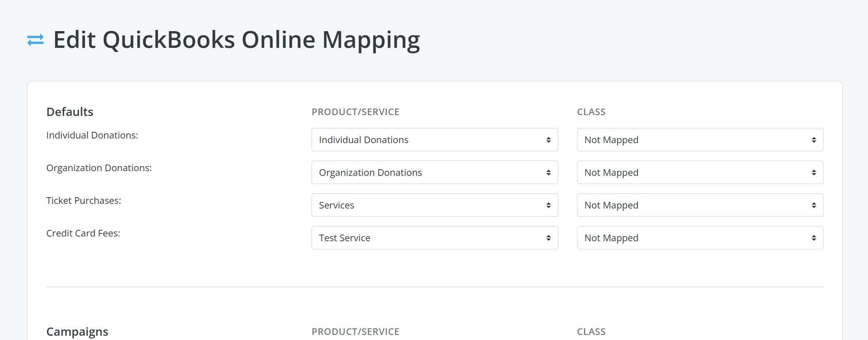Open class dropdown for Credit Card Fees row
Viewport: 868px width, 340px height.
(700, 238)
